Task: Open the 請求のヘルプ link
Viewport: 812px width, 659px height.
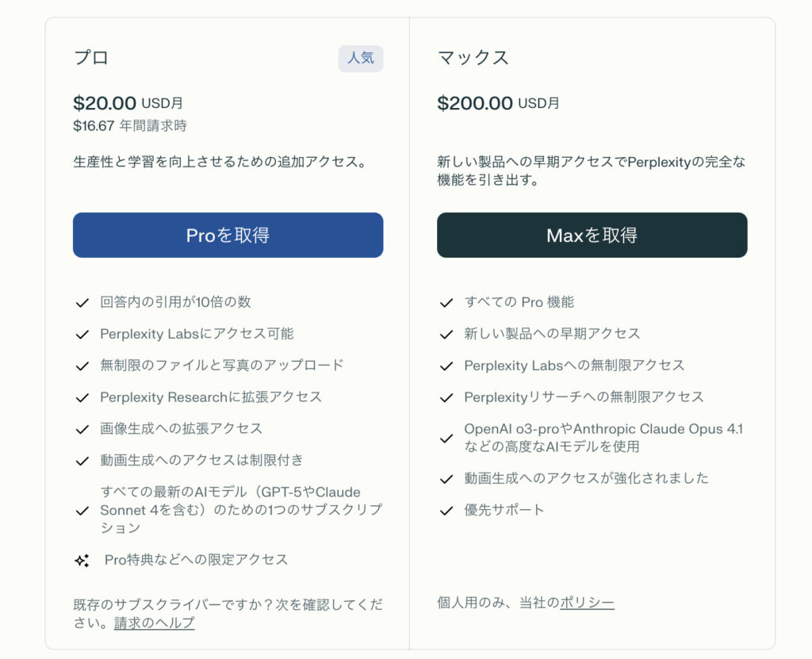Action: click(x=154, y=623)
